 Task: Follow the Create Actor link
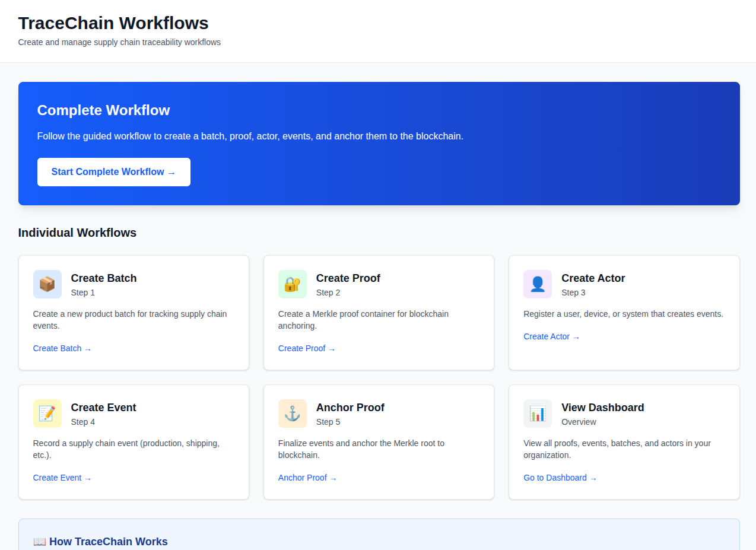click(x=551, y=336)
